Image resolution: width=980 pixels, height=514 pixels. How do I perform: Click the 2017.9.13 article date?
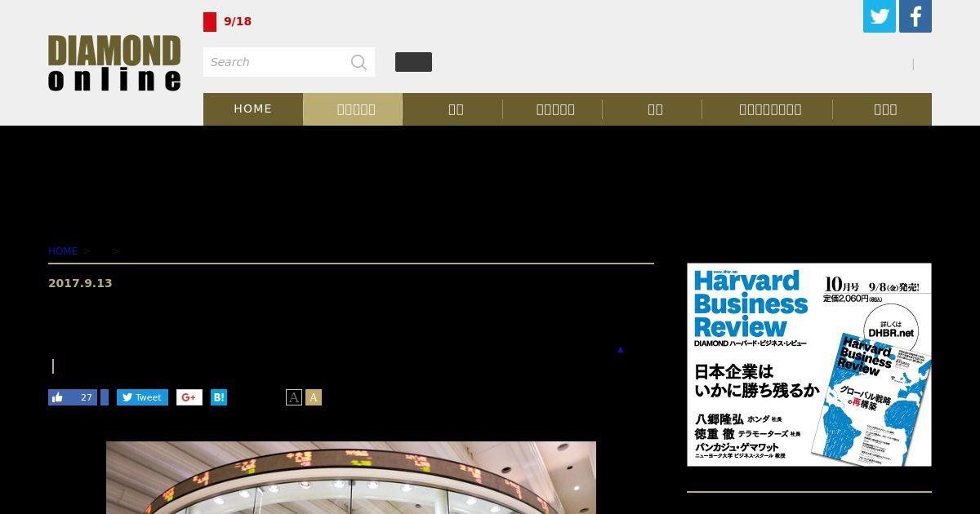pos(80,283)
